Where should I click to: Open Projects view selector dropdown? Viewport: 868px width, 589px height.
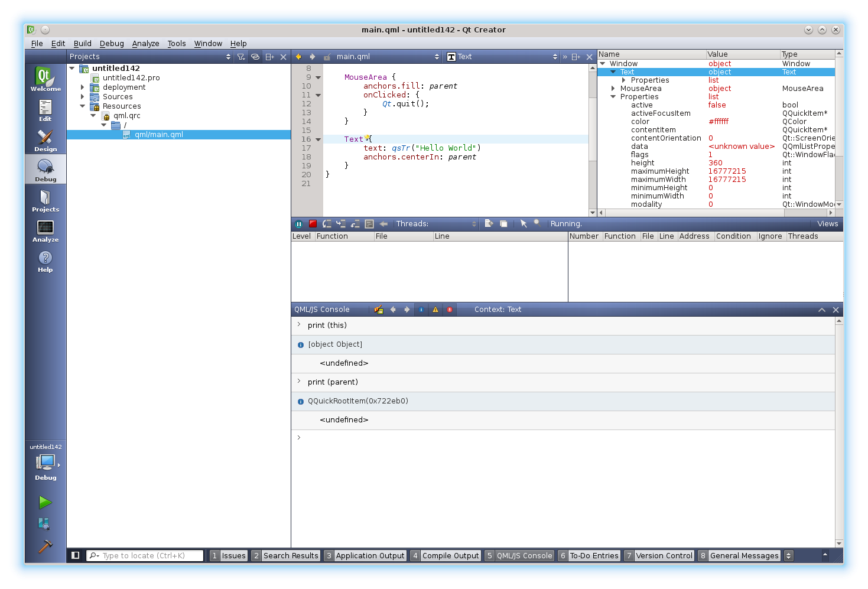150,57
